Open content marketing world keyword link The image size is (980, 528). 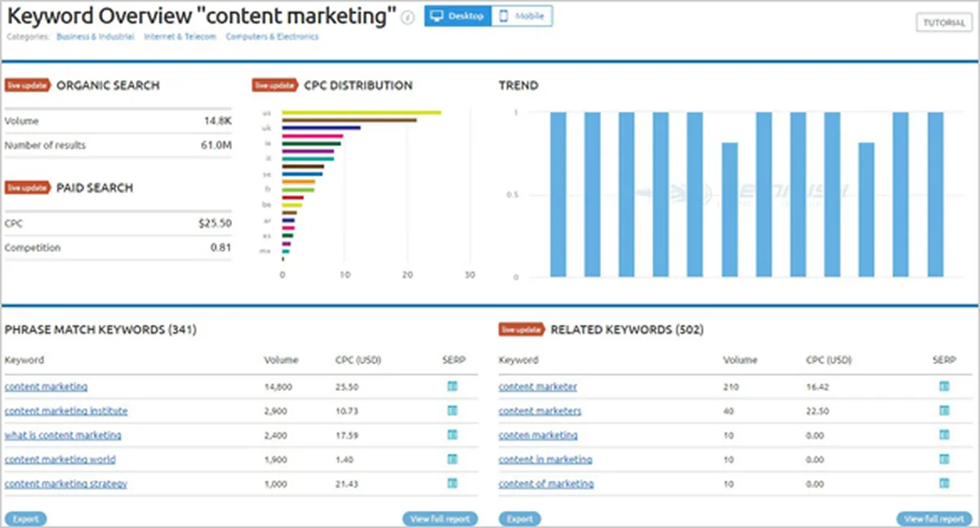pyautogui.click(x=60, y=459)
